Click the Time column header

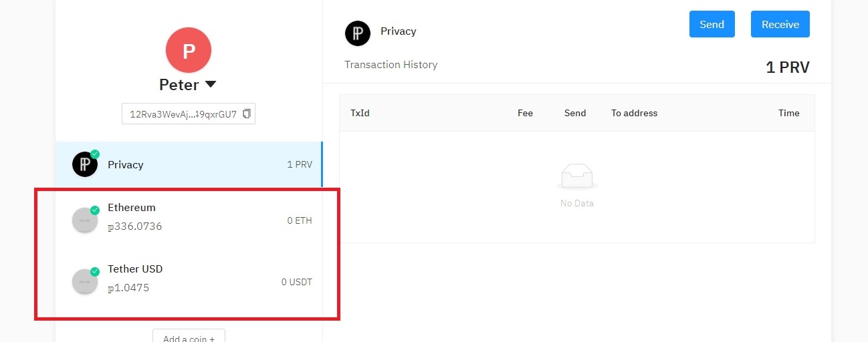tap(789, 113)
